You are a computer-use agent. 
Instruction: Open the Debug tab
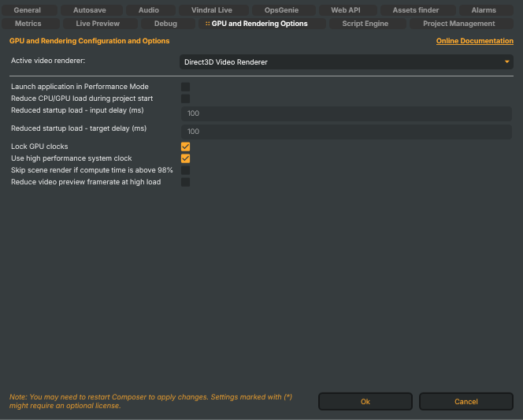point(168,24)
